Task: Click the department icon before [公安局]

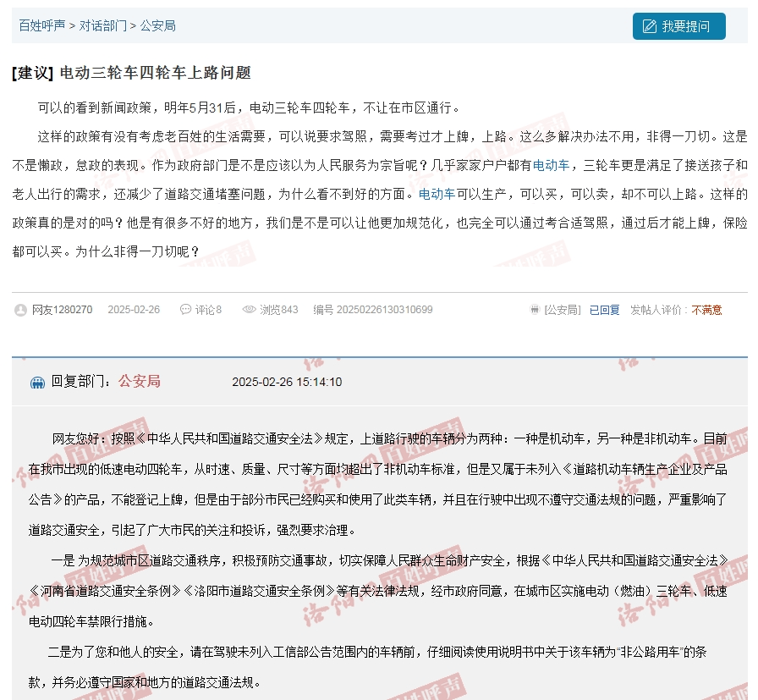Action: click(x=535, y=310)
